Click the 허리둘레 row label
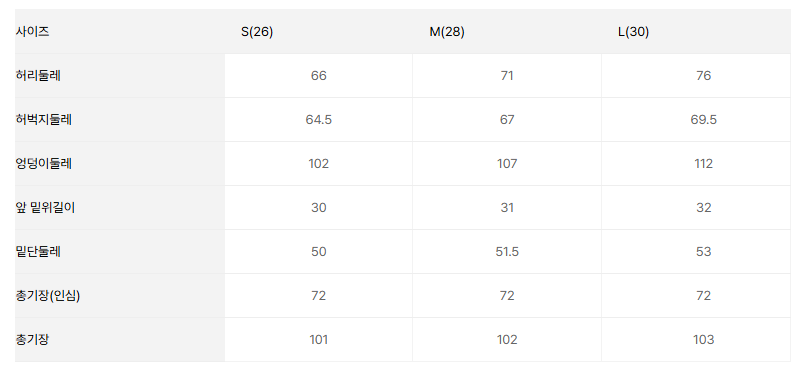The width and height of the screenshot is (801, 371). point(38,76)
